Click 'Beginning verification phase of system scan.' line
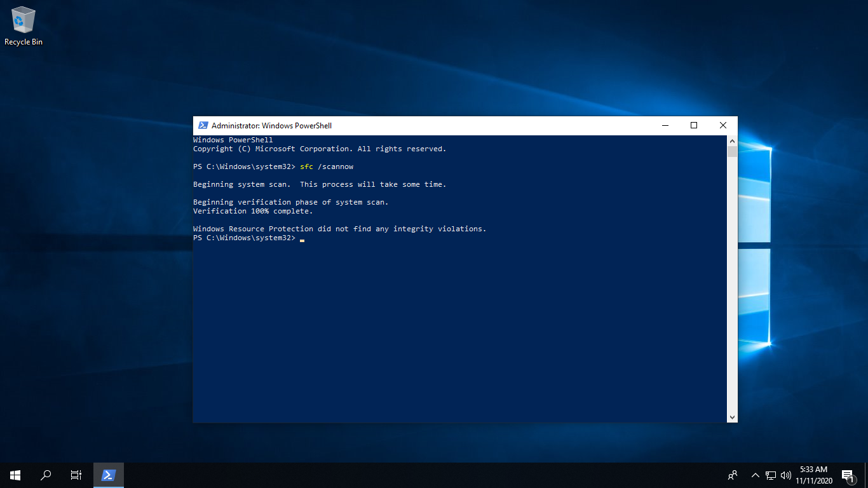The width and height of the screenshot is (868, 488). pos(290,202)
